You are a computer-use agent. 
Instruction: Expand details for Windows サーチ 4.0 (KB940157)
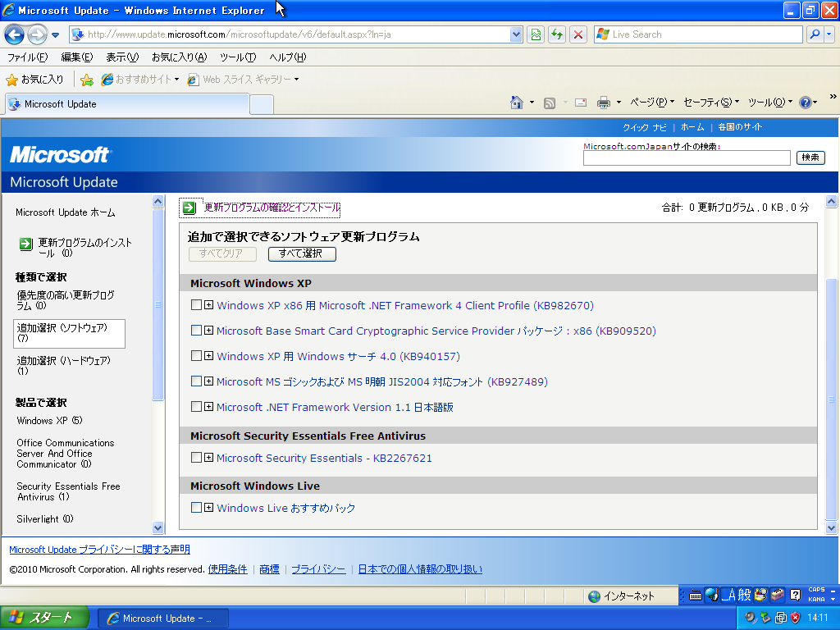point(209,356)
